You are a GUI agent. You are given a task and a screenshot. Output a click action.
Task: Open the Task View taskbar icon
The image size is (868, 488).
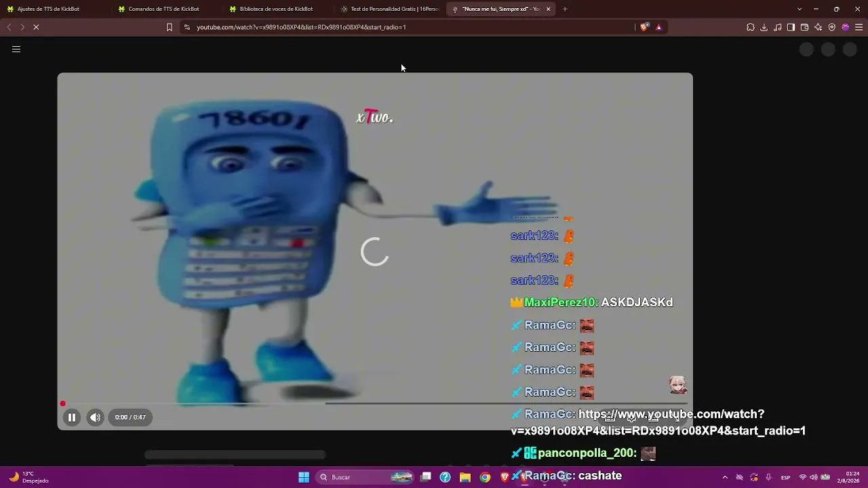click(426, 477)
